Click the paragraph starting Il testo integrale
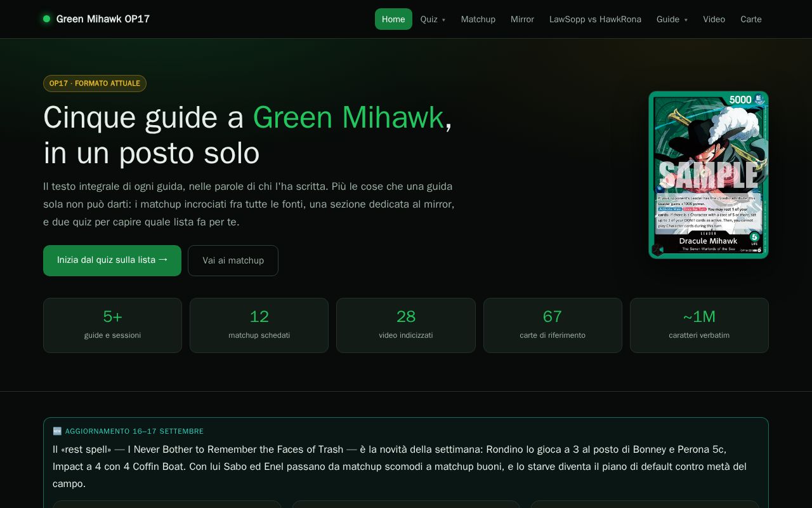Viewport: 812px width, 508px height. tap(249, 204)
